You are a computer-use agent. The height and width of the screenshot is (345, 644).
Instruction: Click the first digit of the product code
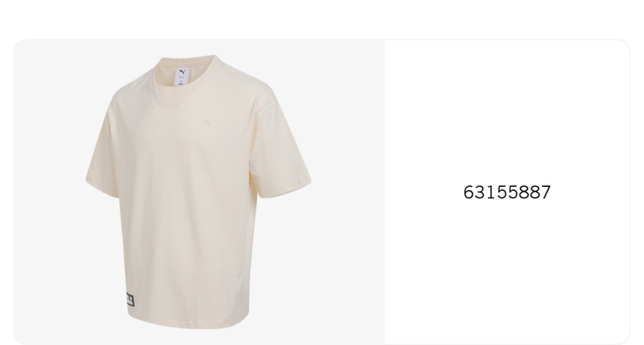point(469,192)
